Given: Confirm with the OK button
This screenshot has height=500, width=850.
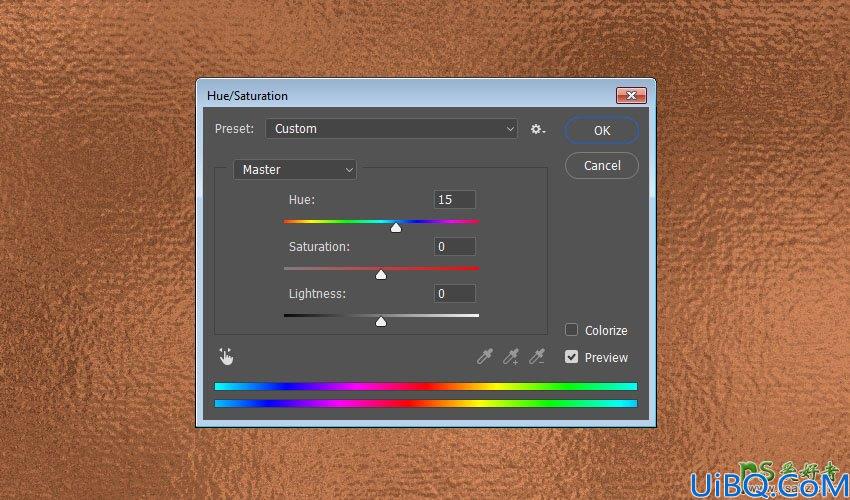Looking at the screenshot, I should coord(602,130).
